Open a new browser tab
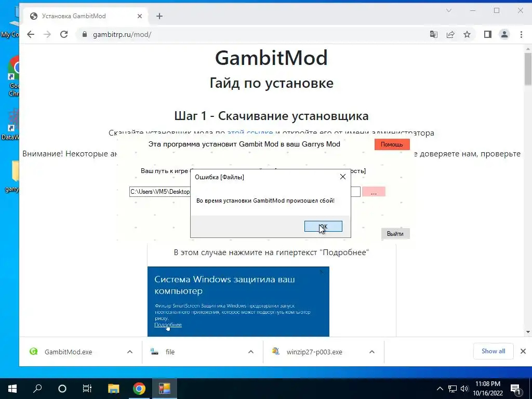532x399 pixels. point(159,16)
